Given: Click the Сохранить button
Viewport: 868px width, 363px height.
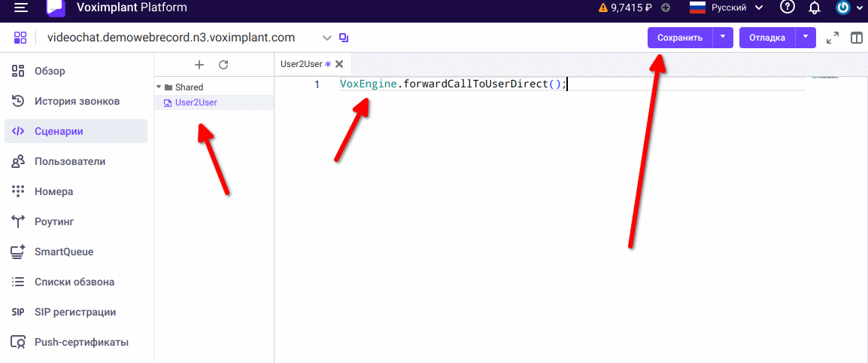Looking at the screenshot, I should click(x=680, y=38).
